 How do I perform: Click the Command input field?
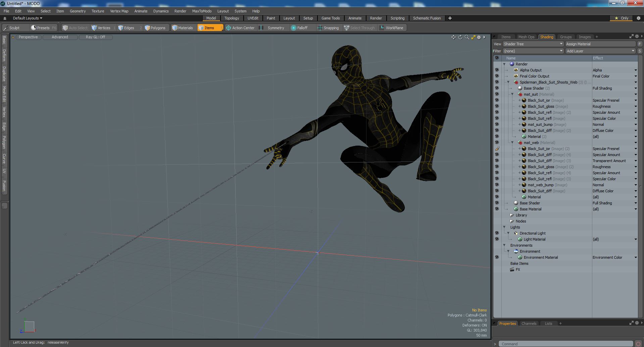click(x=566, y=344)
